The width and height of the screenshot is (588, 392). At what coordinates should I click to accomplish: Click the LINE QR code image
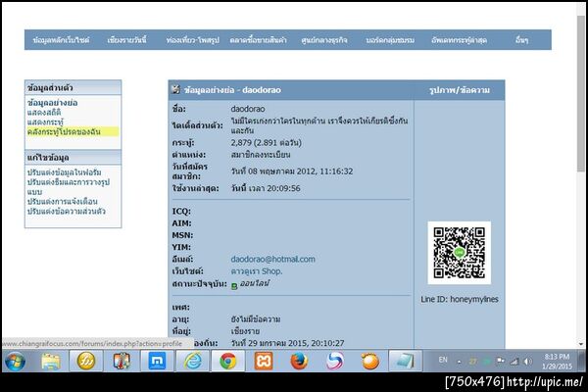pyautogui.click(x=460, y=253)
